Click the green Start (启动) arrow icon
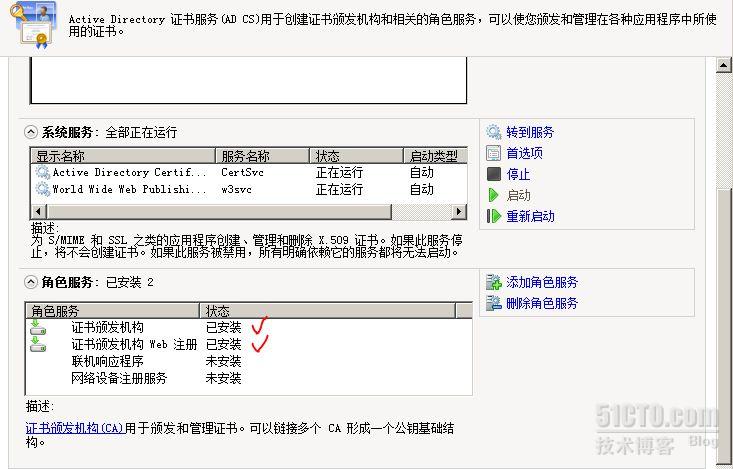Screen dimensions: 733x469 pos(494,195)
